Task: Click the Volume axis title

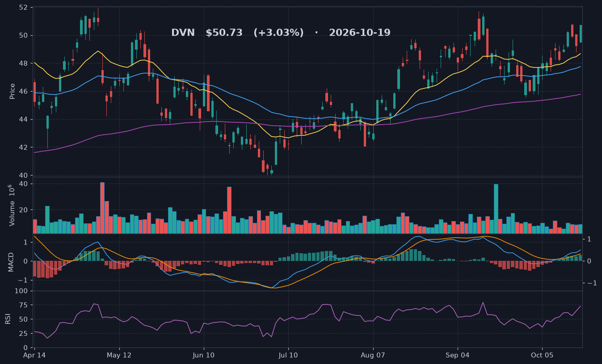Action: 13,205
